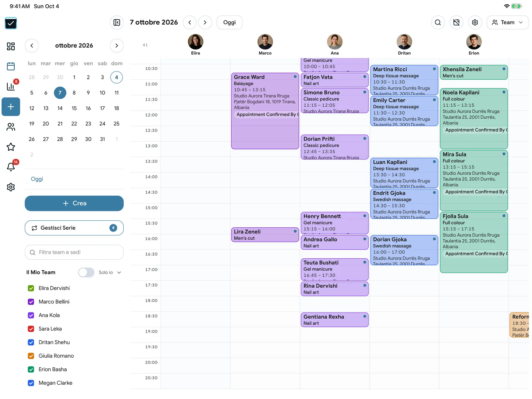
Task: Click the crossed-out calendar icon in header
Action: pos(456,22)
